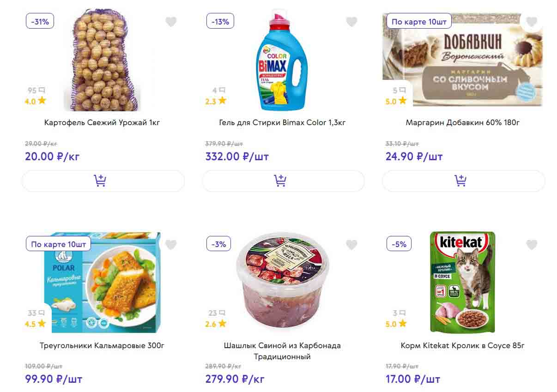Screen dimensions: 557x392
Task: Open reviews comment icon on Шашлык Свиной
Action: coord(222,313)
